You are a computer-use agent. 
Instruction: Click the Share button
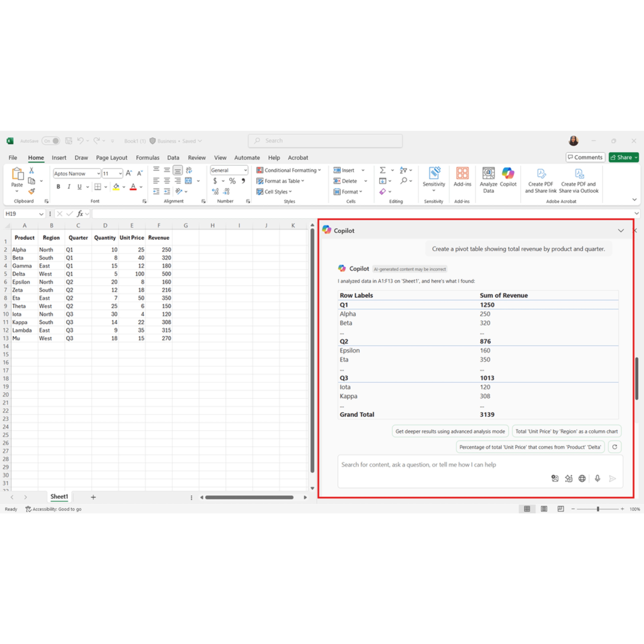tap(624, 157)
